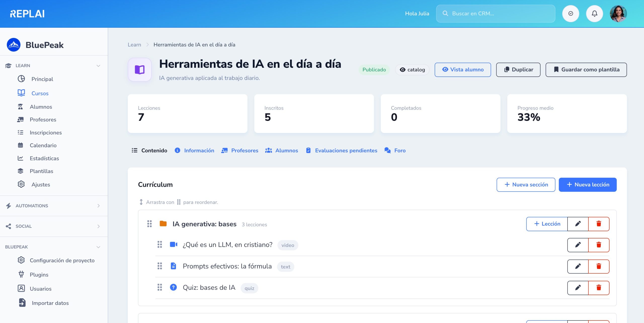Click drag handle of ¿Qué es un LLM lesson
Image resolution: width=644 pixels, height=323 pixels.
click(x=160, y=244)
